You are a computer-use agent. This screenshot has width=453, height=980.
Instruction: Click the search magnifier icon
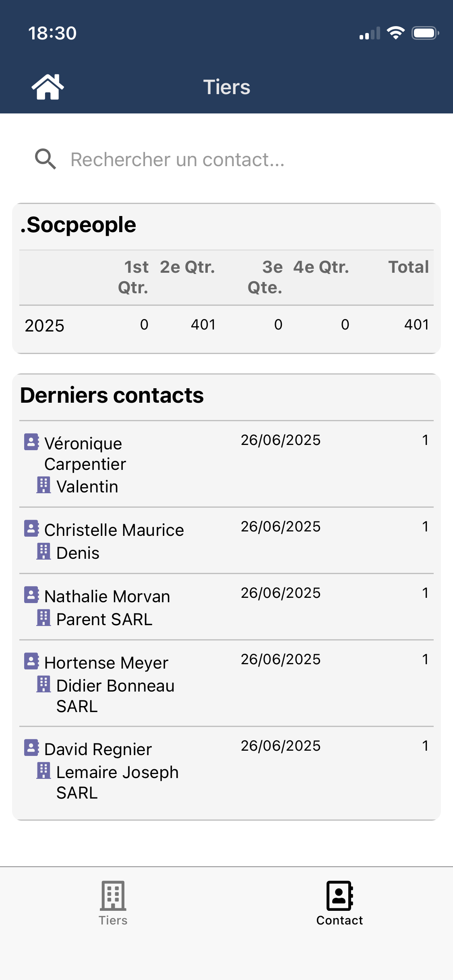pos(45,159)
